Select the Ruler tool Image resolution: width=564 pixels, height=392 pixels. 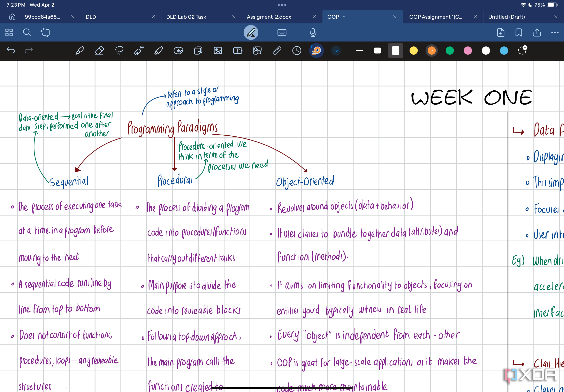point(277,51)
